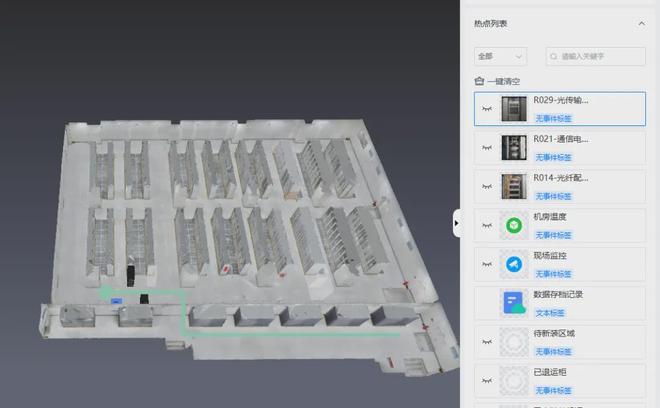Click the broom icon beside 一键清空
The height and width of the screenshot is (408, 660).
479,81
